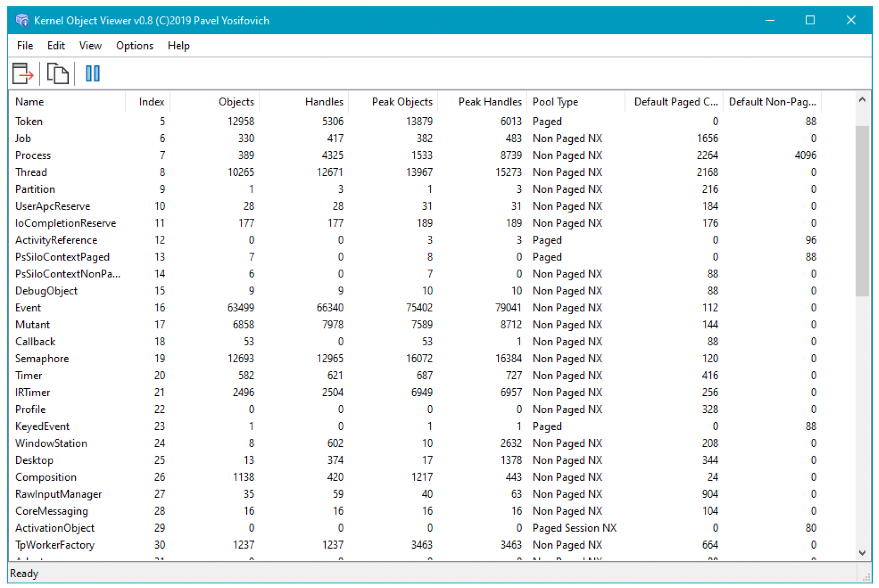
Task: Sort by Peak Objects column header
Action: (x=393, y=102)
